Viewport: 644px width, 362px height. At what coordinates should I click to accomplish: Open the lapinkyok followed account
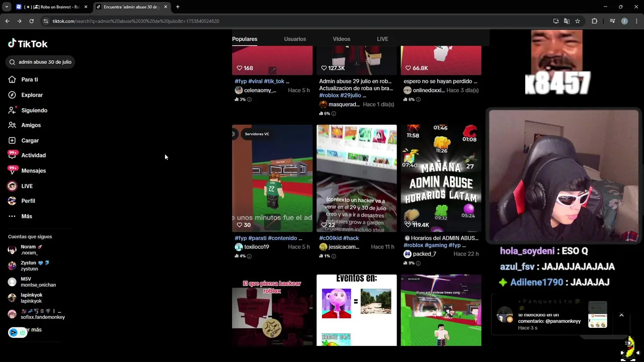pyautogui.click(x=26, y=298)
